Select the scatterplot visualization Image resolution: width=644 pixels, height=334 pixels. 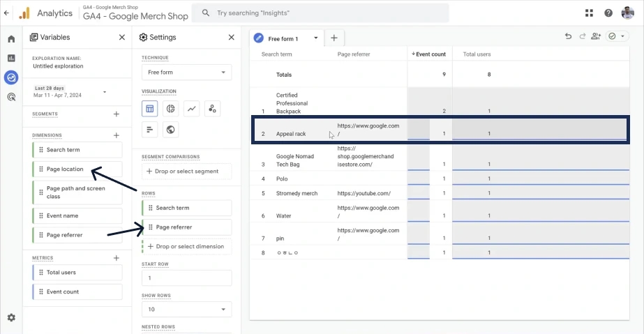click(212, 109)
